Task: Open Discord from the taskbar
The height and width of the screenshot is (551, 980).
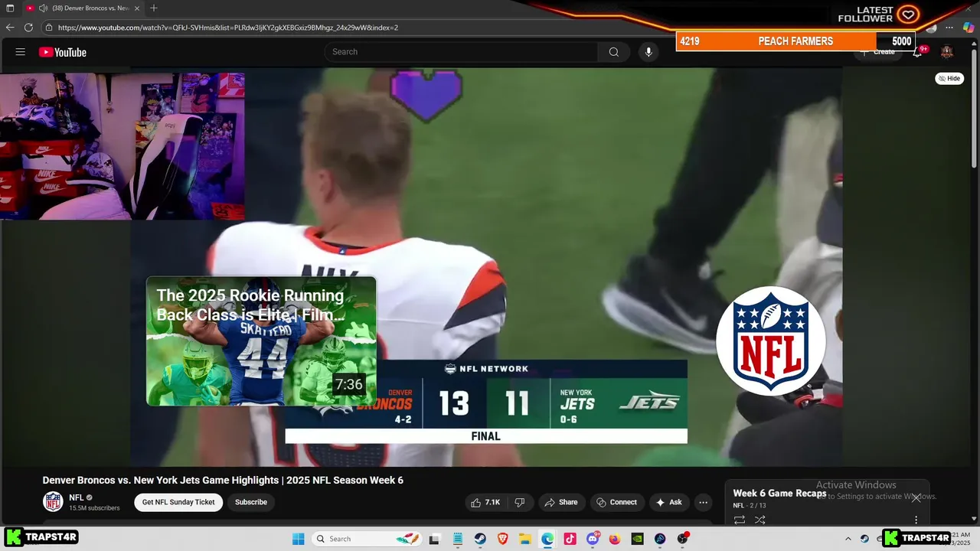Action: [x=593, y=539]
